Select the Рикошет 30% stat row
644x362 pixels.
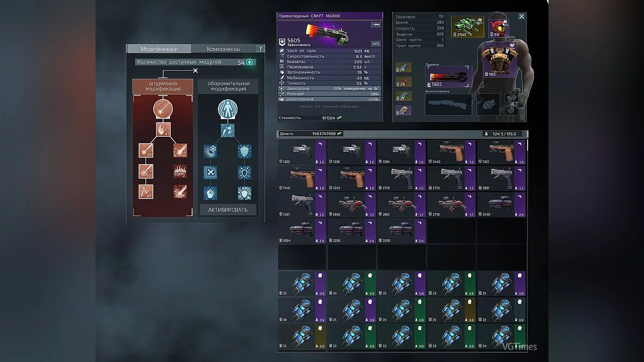pyautogui.click(x=330, y=94)
